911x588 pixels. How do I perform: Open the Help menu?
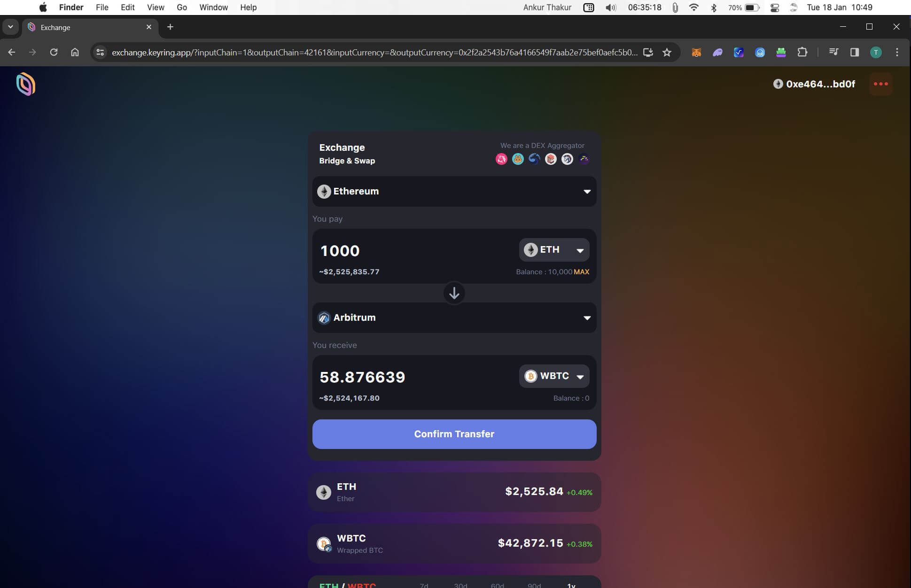point(248,7)
